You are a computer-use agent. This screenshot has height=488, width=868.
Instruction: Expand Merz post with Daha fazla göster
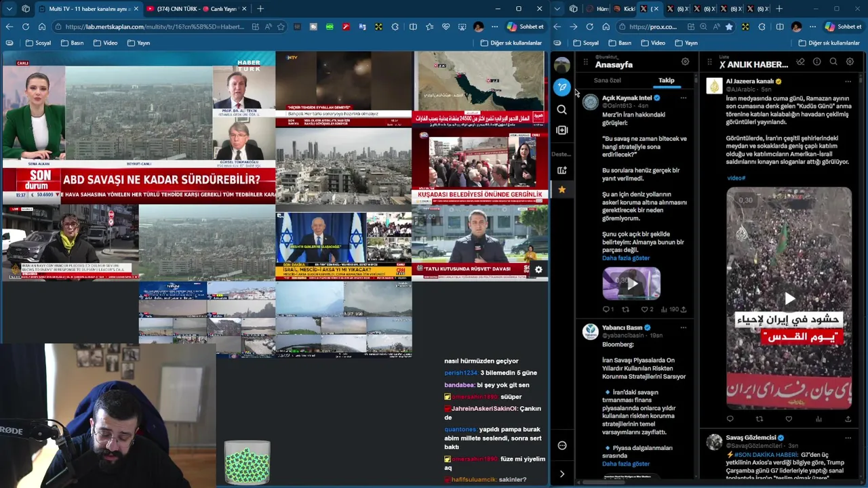[626, 258]
